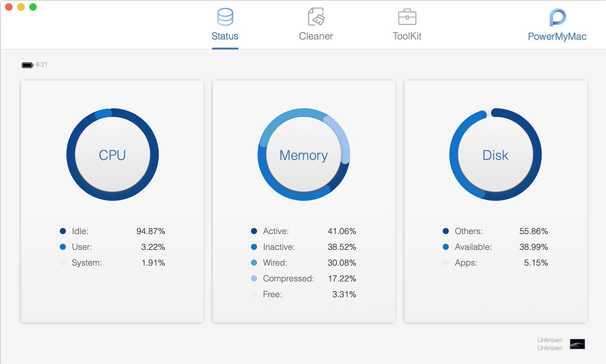606x364 pixels.
Task: Click the Memory gauge center button
Action: coord(303,155)
